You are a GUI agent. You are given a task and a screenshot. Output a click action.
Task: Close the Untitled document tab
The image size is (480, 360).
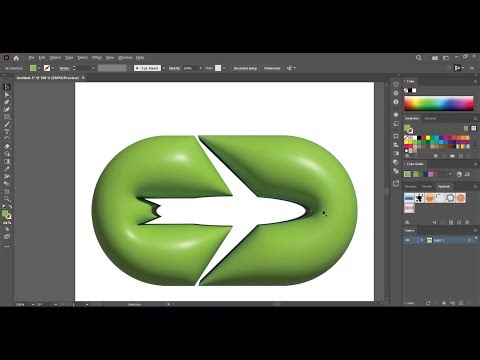[x=83, y=78]
